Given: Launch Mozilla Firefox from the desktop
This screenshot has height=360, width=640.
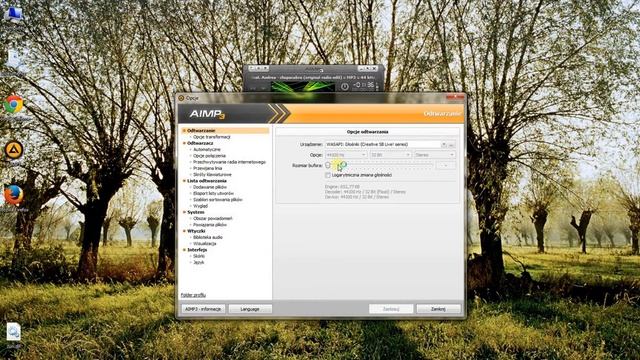Looking at the screenshot, I should tap(13, 195).
